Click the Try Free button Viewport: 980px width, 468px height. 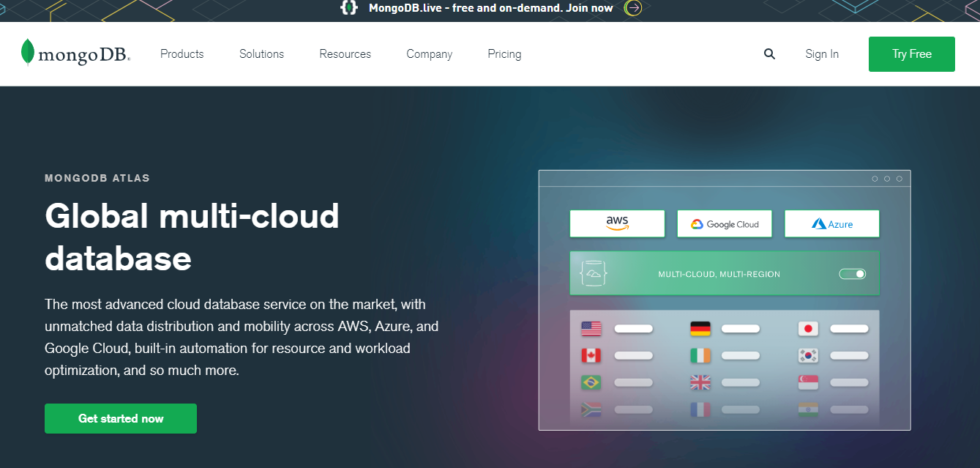tap(912, 54)
